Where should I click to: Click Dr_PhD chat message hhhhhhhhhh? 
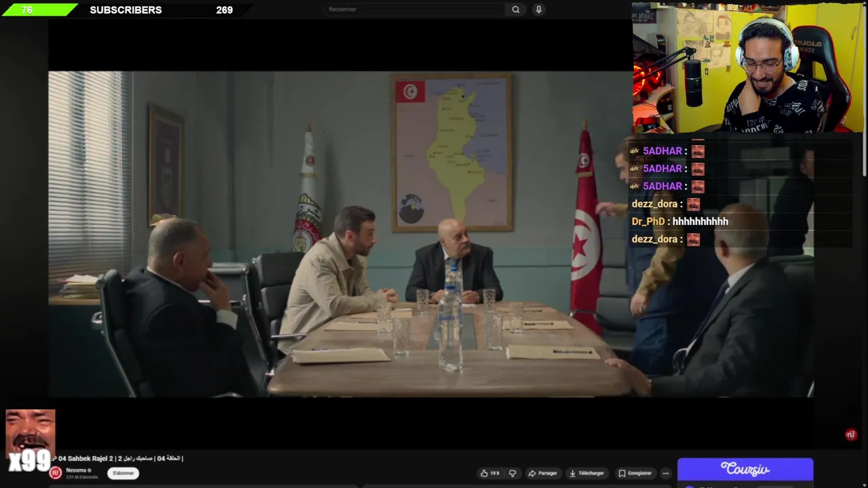point(680,222)
